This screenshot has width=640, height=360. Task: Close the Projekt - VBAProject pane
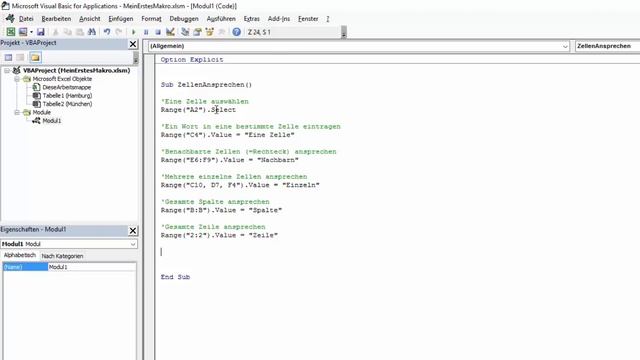(x=133, y=44)
